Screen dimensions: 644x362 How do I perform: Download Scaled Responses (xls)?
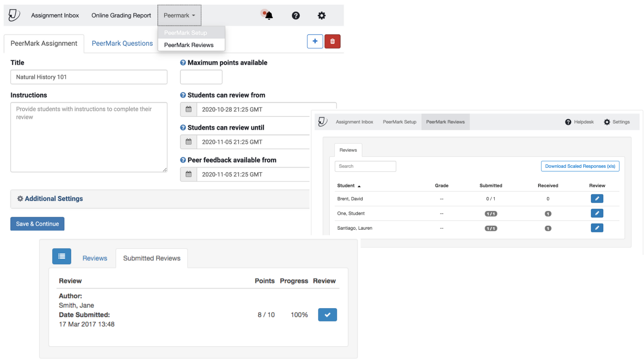click(580, 166)
